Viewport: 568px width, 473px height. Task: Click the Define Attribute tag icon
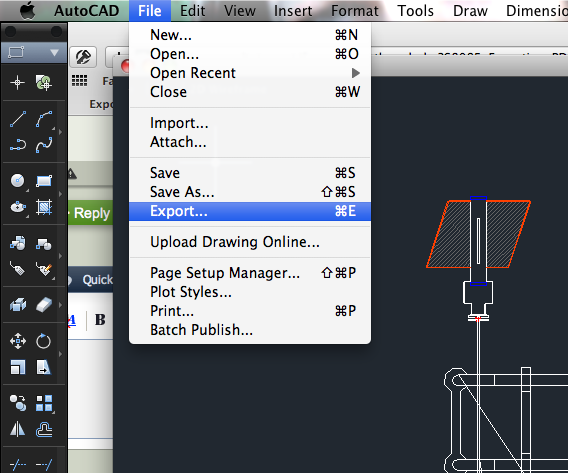point(18,269)
